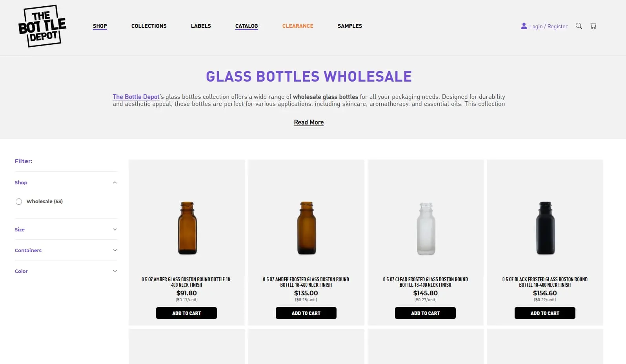The height and width of the screenshot is (364, 626).
Task: Go to the CLEARANCE section
Action: 298,26
